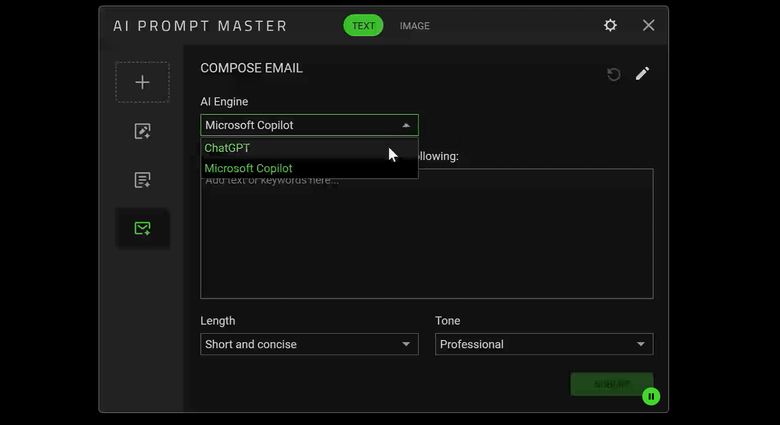Screen dimensions: 780x425
Task: Add a new prompt with the plus tile
Action: [142, 82]
